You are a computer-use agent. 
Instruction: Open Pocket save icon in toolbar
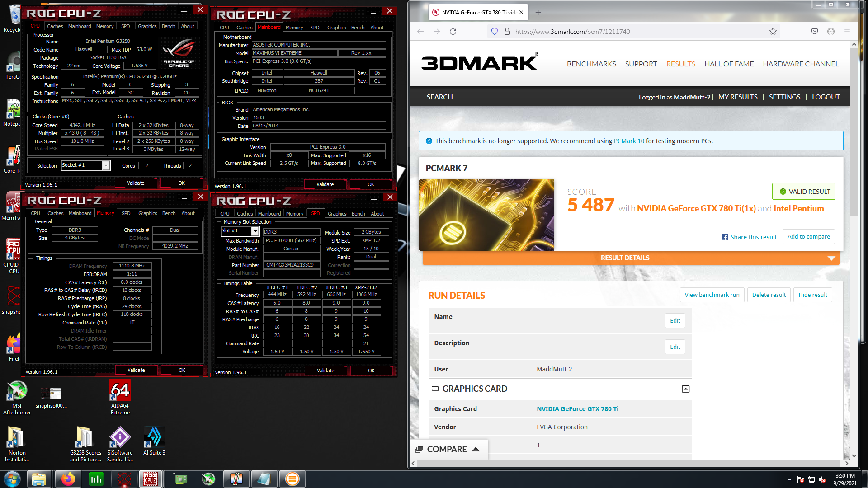pos(815,32)
